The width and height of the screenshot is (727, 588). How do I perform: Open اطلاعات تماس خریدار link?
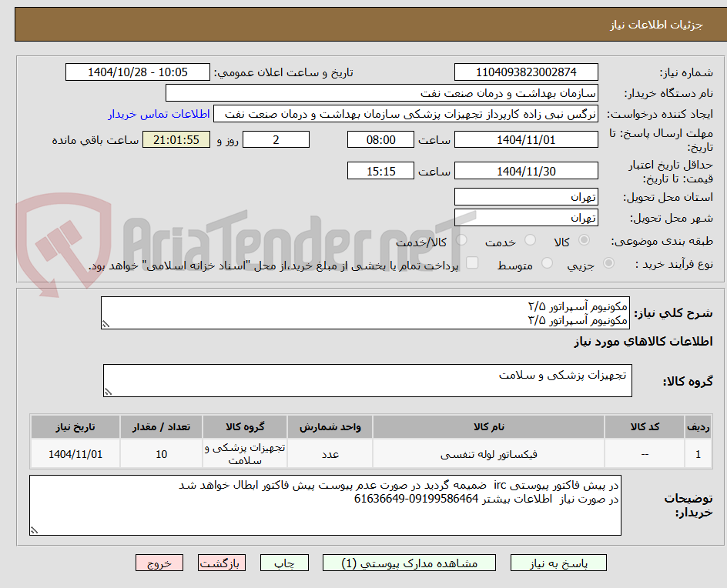[159, 114]
